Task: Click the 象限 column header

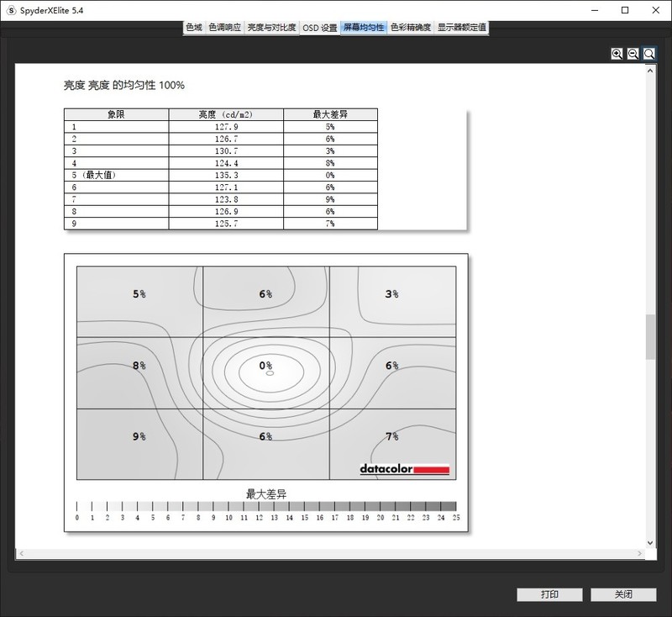Action: 116,114
